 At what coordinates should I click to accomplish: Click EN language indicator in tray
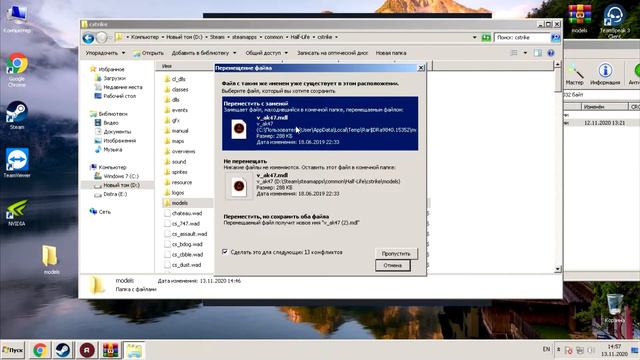546,349
